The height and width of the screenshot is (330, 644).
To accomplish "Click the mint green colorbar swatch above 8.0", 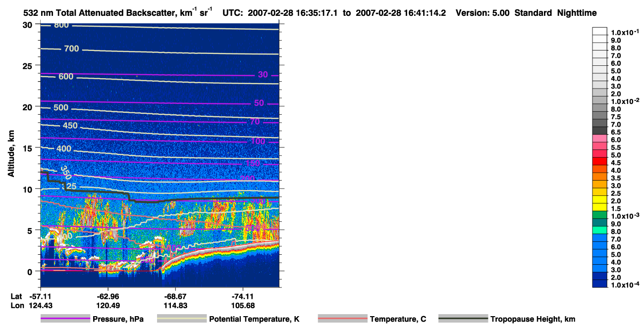I will tap(600, 230).
